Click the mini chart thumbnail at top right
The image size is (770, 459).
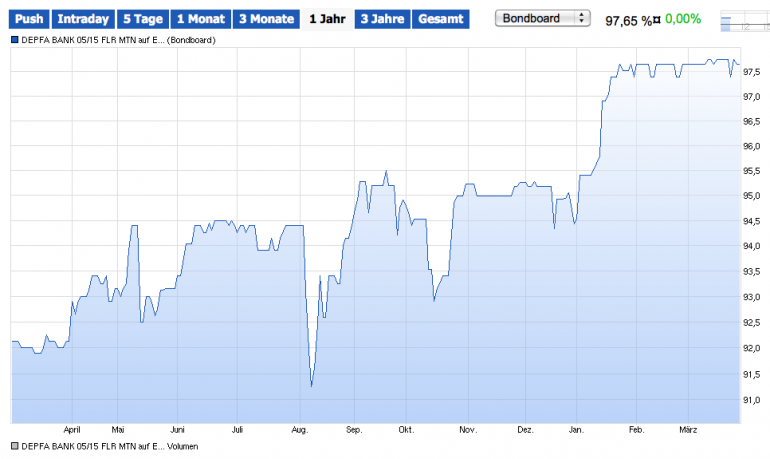click(745, 22)
